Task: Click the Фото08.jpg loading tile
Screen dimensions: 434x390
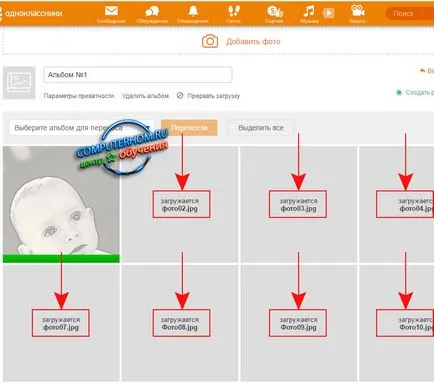Action: pyautogui.click(x=180, y=323)
